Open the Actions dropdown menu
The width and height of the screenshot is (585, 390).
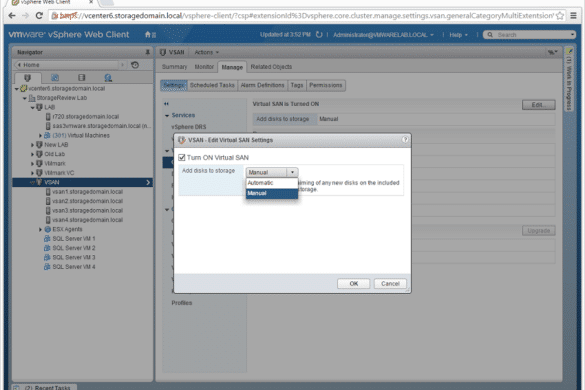207,52
